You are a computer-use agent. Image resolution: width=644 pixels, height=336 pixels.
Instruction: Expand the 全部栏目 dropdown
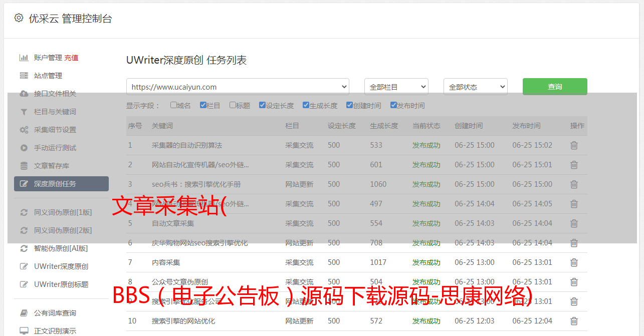pos(396,87)
